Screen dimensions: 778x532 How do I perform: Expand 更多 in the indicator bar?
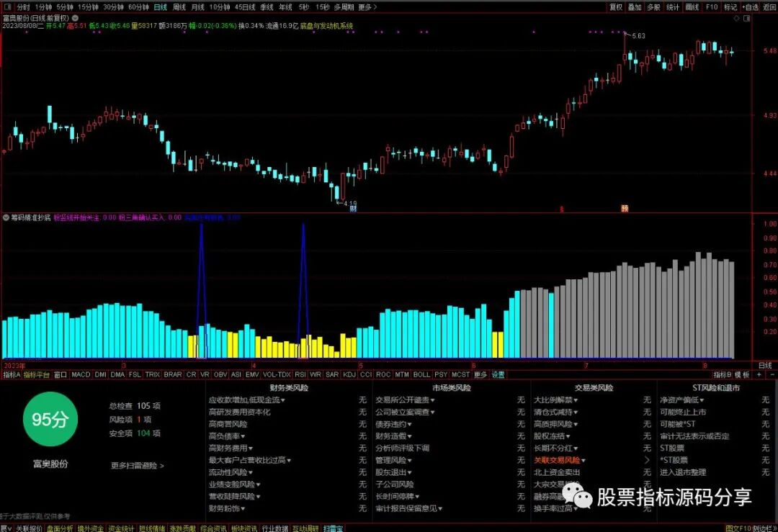pos(480,375)
